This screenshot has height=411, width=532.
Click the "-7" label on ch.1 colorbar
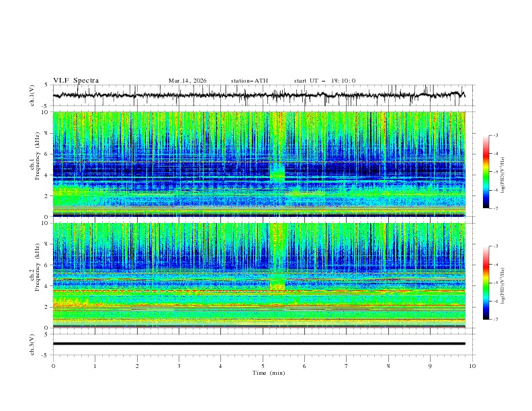click(496, 209)
